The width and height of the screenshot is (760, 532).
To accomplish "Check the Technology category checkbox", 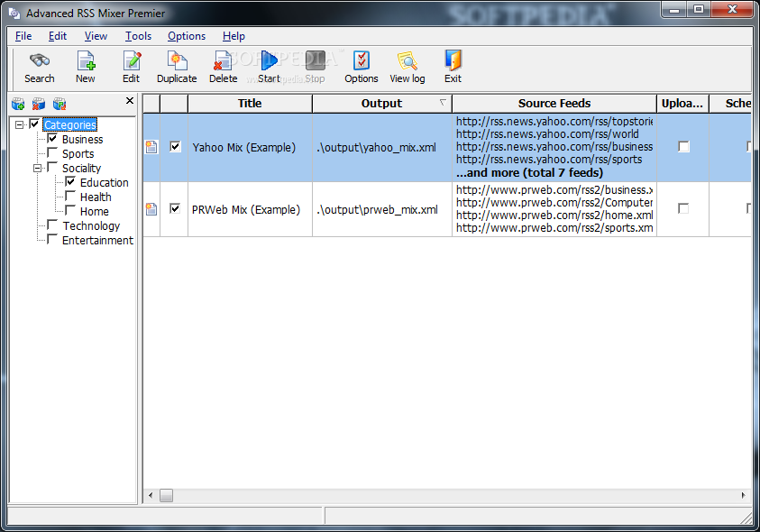I will [52, 225].
